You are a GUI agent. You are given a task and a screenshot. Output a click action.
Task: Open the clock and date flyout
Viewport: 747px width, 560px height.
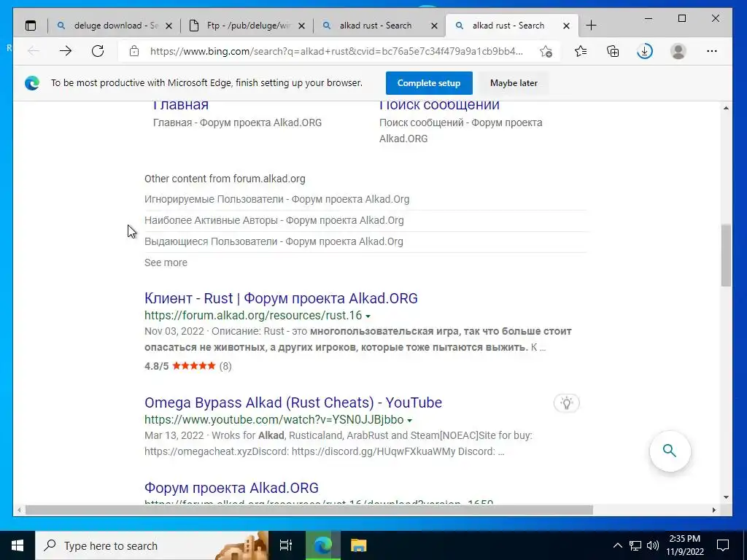click(685, 545)
